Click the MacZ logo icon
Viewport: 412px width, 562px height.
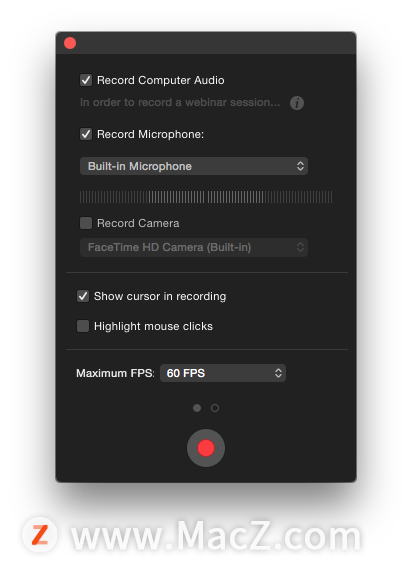[39, 535]
